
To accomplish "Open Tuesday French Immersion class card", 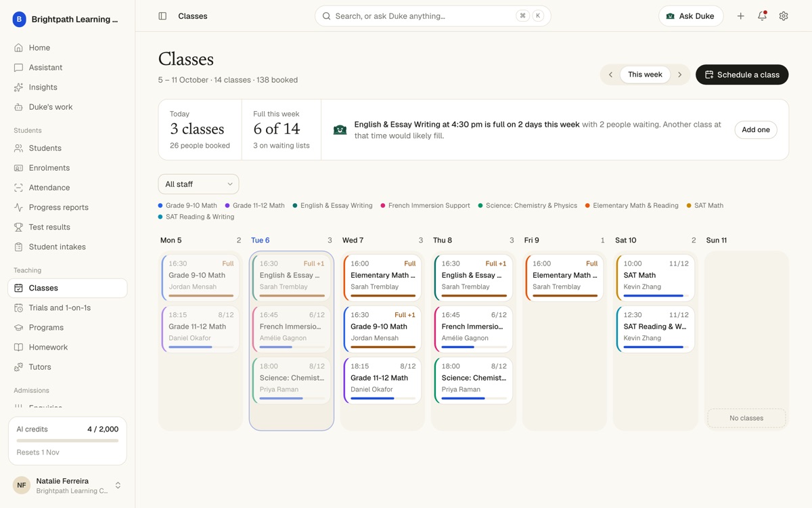I will coord(292,329).
